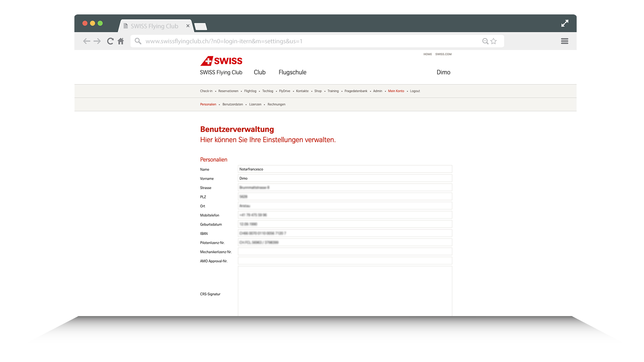644x362 pixels.
Task: Click inside the CRS-Signatur box
Action: (344, 292)
